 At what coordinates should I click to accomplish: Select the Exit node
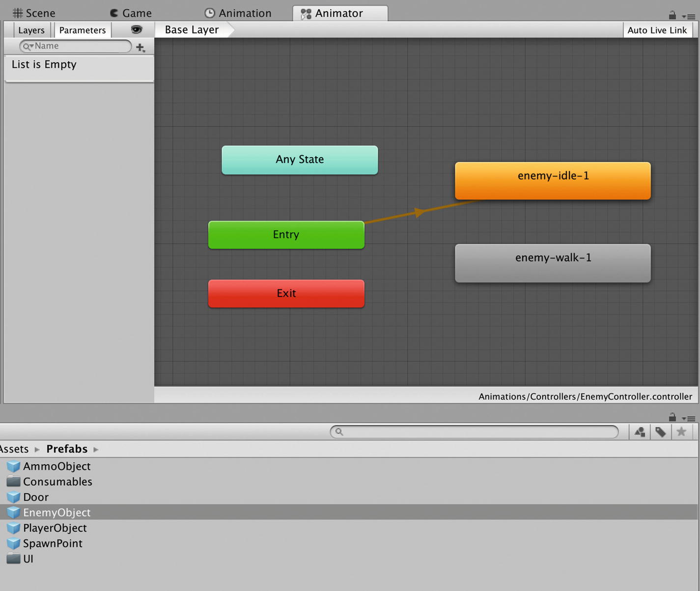286,294
